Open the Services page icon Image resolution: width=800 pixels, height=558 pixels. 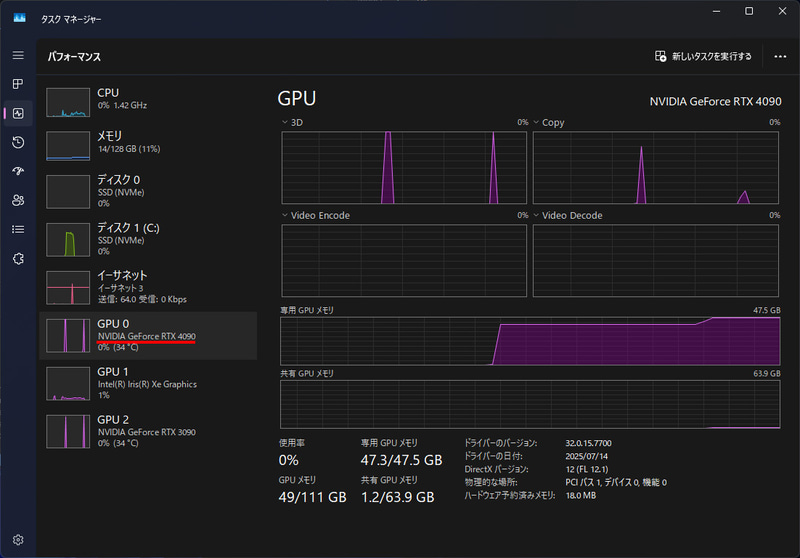[18, 259]
